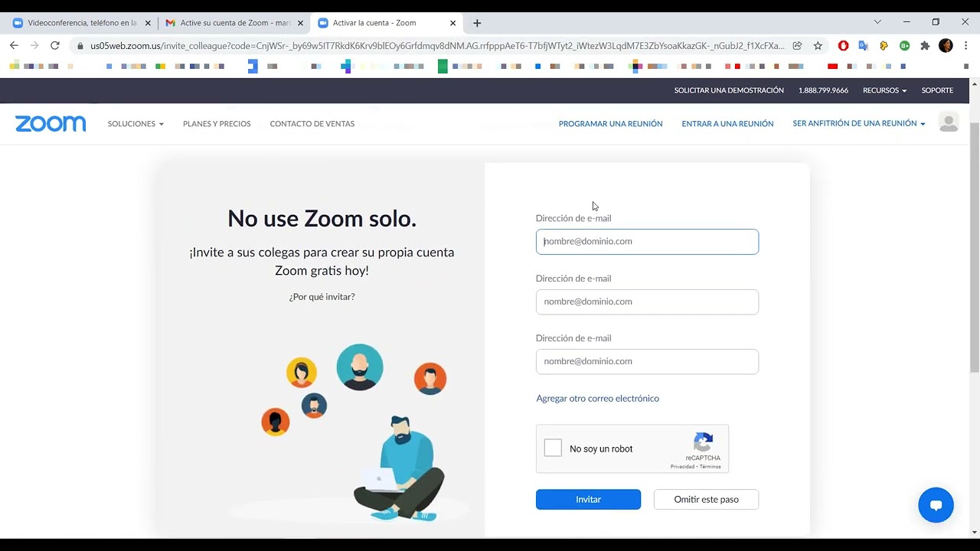Image resolution: width=980 pixels, height=551 pixels.
Task: Close the Videoconferencia tab
Action: [148, 23]
